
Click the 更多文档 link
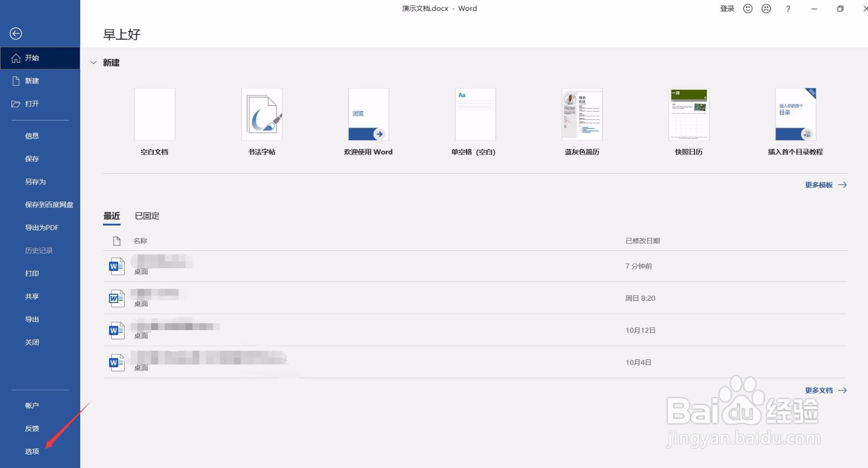pyautogui.click(x=819, y=390)
